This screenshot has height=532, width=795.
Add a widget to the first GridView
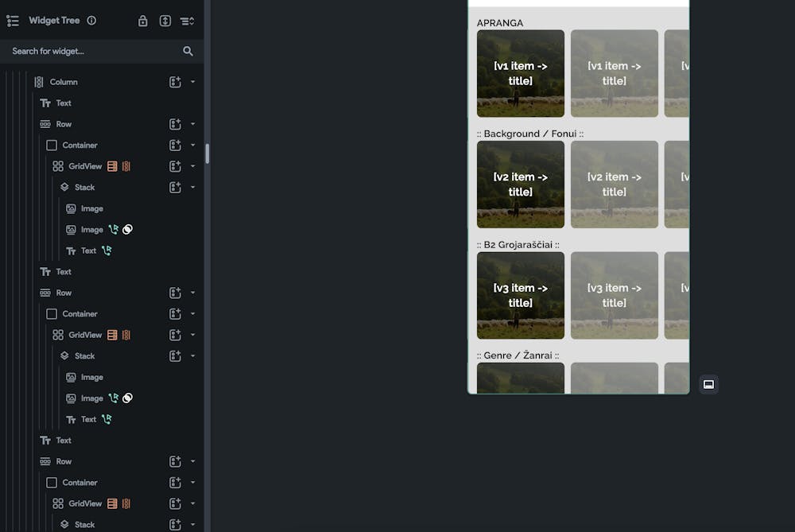tap(175, 166)
